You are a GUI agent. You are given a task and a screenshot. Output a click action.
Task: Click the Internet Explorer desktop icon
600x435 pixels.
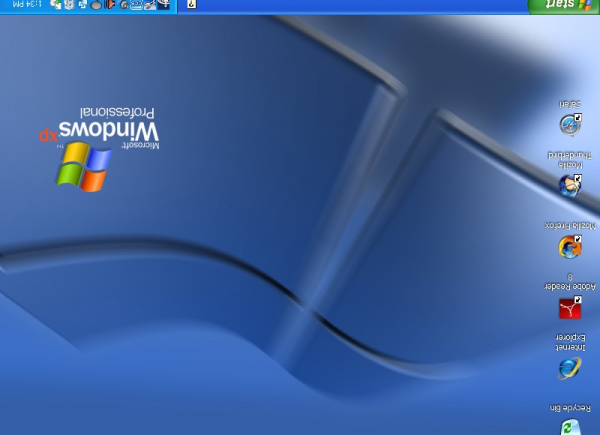click(x=570, y=368)
